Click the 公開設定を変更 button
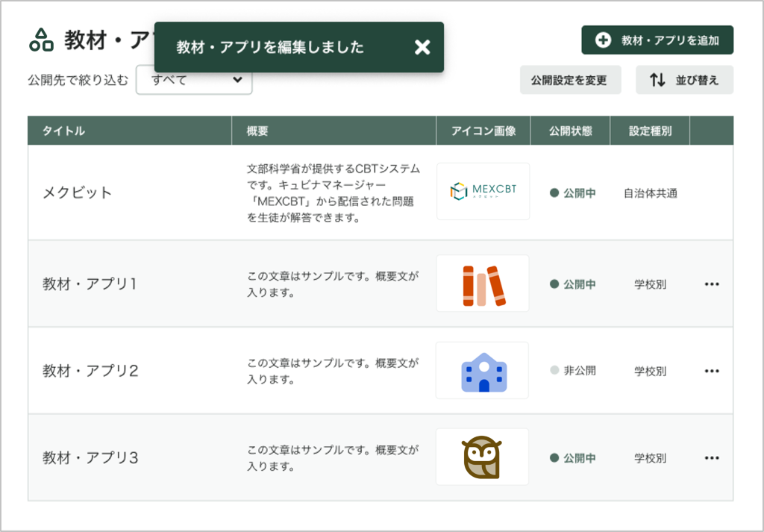 click(x=570, y=80)
